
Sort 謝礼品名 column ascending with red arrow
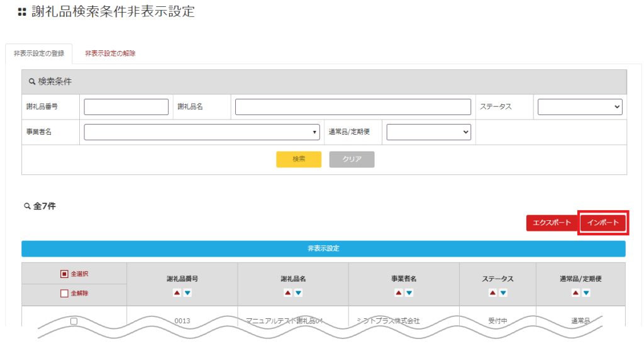pos(287,292)
